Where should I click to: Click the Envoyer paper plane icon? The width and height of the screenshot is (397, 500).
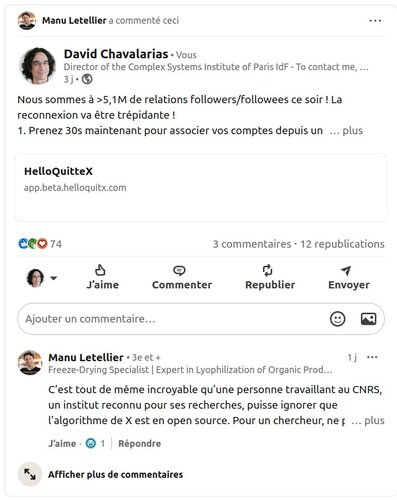(x=346, y=270)
